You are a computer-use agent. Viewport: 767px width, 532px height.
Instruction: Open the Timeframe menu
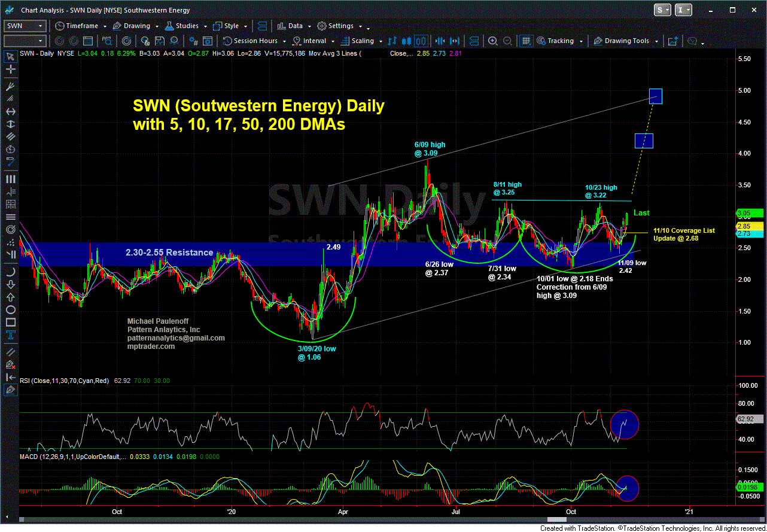(78, 26)
